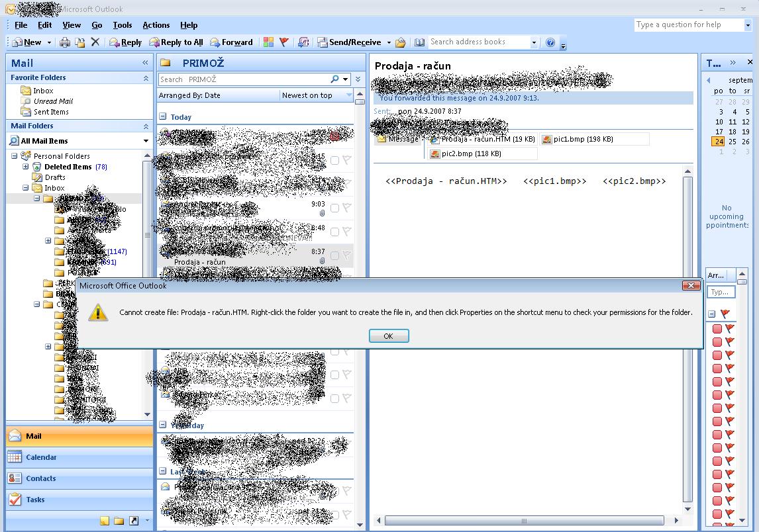
Task: Click the Shortcuts icon in navigation footer
Action: [x=134, y=521]
